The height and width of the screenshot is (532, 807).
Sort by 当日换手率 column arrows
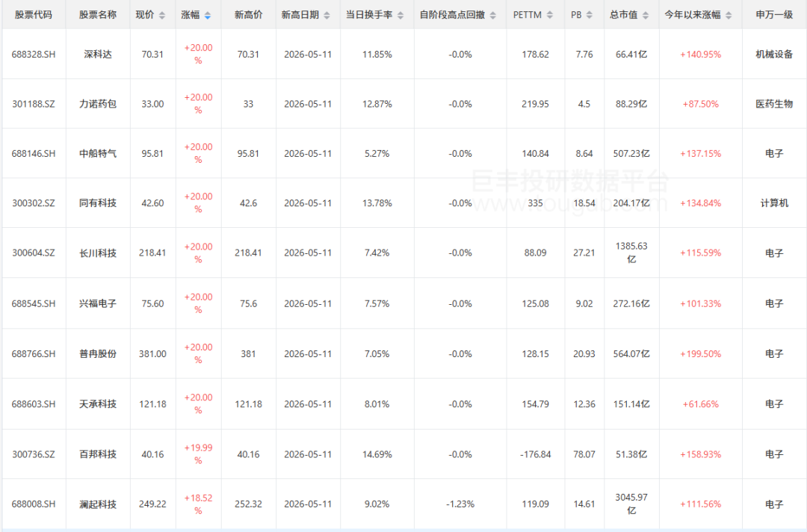pyautogui.click(x=401, y=16)
